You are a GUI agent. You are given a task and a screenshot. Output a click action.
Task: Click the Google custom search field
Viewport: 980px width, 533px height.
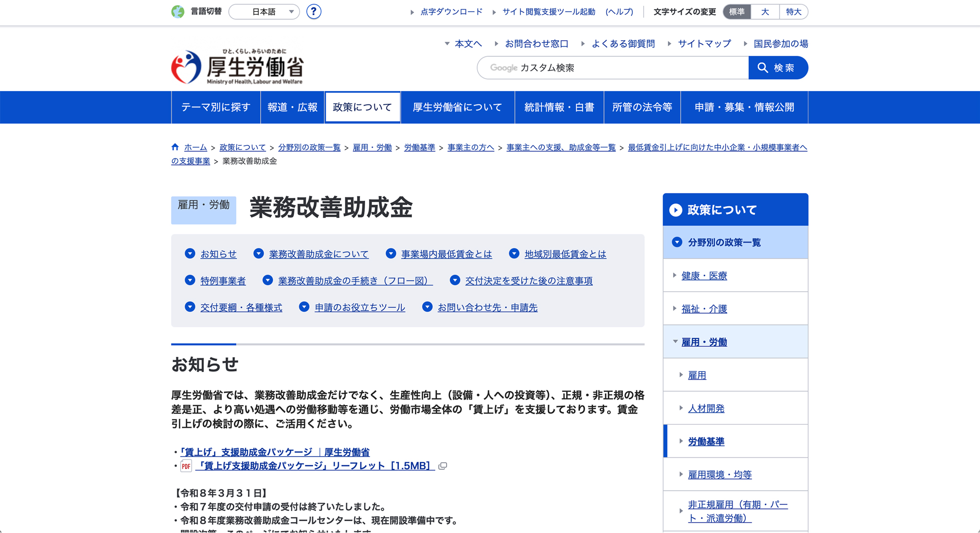[612, 68]
